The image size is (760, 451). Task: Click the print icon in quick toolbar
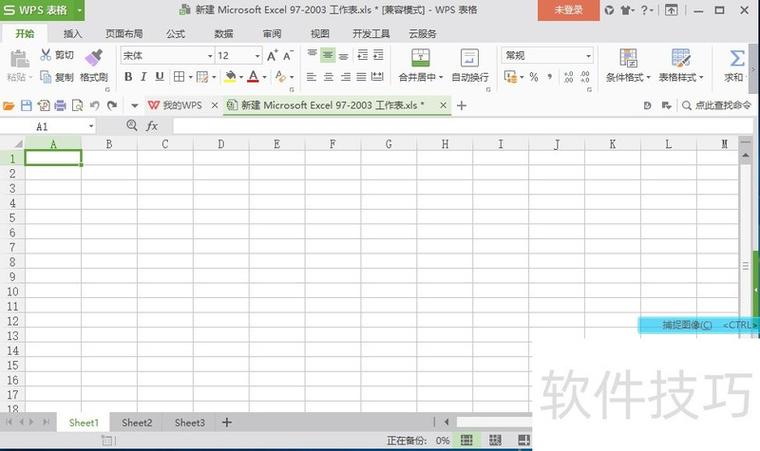[x=60, y=105]
